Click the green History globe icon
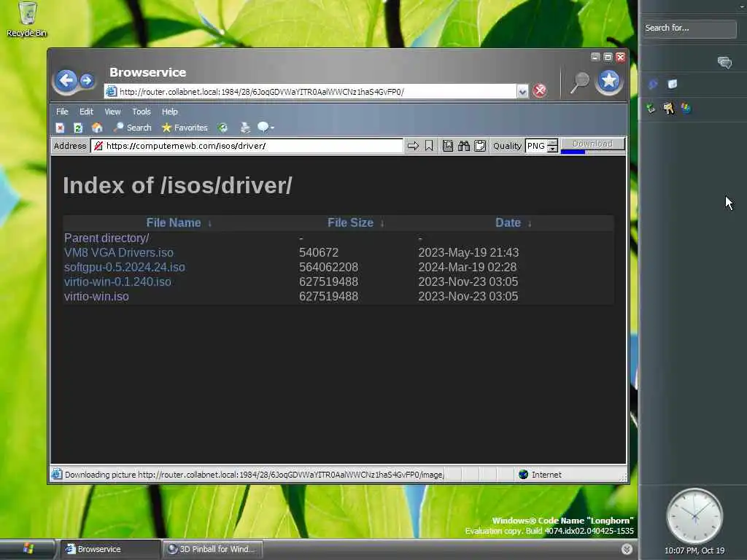The image size is (747, 560). point(222,128)
